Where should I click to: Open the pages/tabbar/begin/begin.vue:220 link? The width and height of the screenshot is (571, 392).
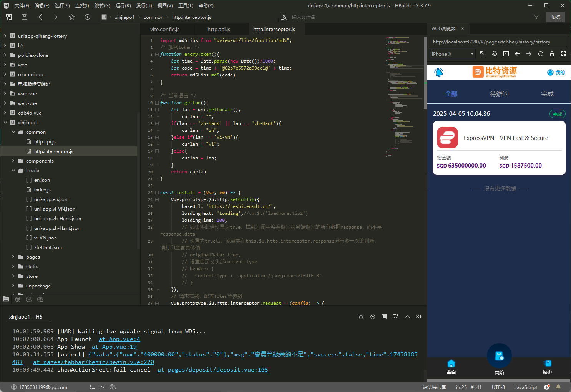pos(93,362)
